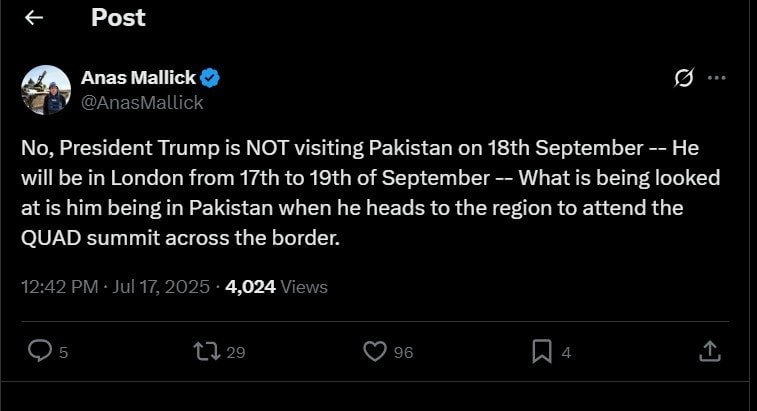Click the like count of 96
757x411 pixels.
[x=403, y=352]
